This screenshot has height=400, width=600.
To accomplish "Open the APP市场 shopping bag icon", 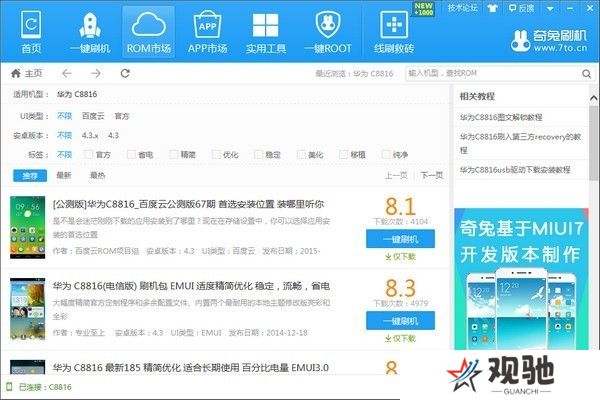I will pos(207,32).
